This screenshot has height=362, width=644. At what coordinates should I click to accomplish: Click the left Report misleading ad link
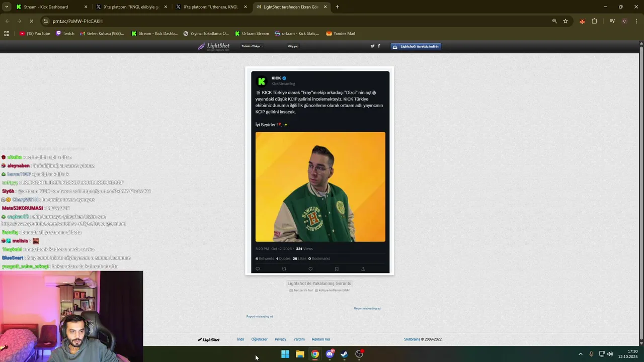click(260, 317)
